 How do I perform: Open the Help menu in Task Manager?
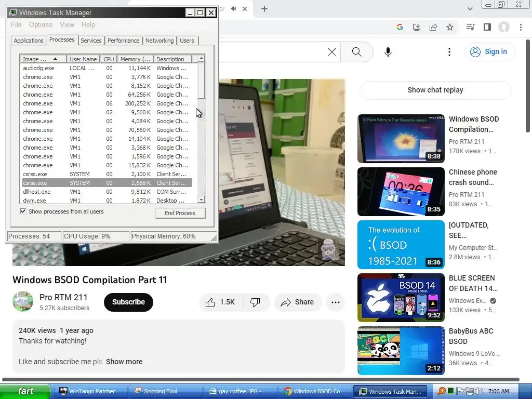pos(88,25)
